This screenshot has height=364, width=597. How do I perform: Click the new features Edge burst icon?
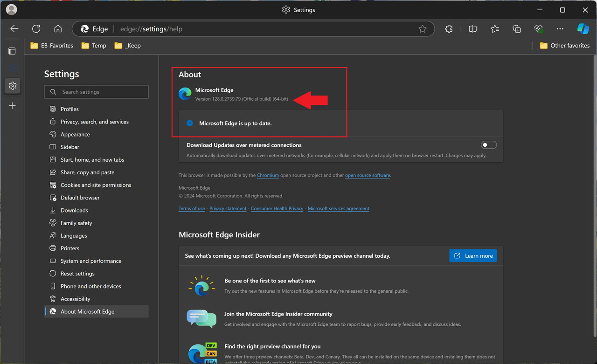pos(201,286)
